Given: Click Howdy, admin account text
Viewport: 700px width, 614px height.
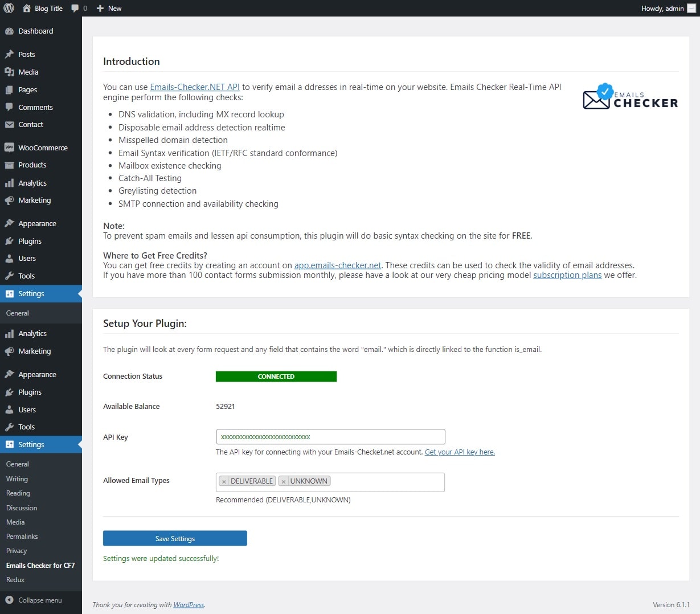Looking at the screenshot, I should click(x=662, y=8).
